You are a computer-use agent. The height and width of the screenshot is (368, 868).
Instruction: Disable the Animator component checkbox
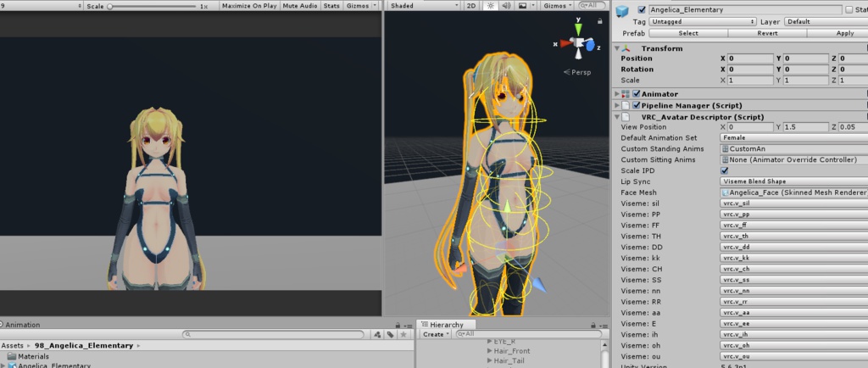[x=637, y=94]
